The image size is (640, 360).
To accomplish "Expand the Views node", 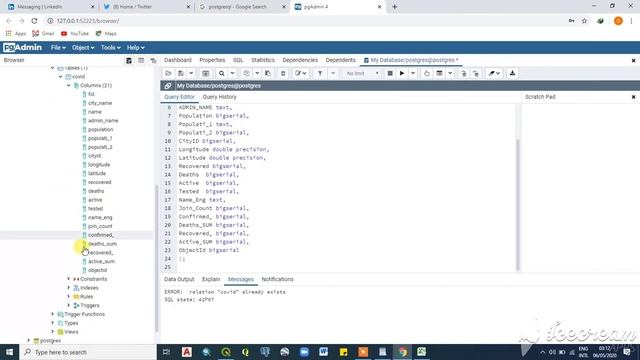I will coord(52,332).
